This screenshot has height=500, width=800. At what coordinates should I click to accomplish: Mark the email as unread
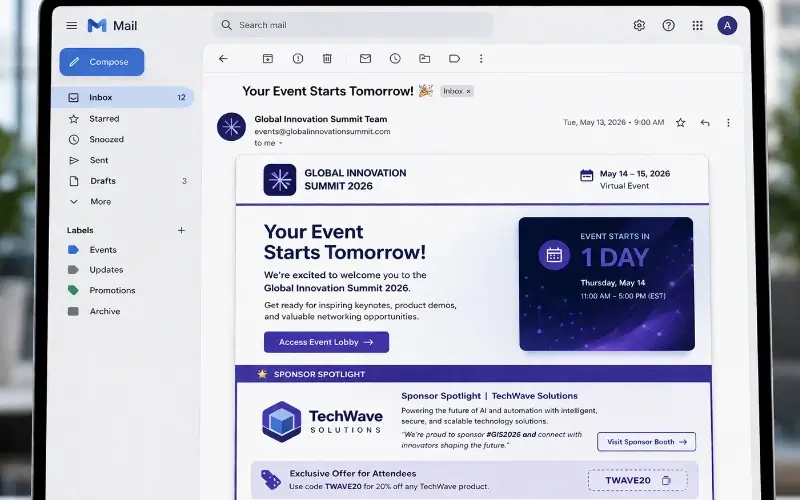365,59
